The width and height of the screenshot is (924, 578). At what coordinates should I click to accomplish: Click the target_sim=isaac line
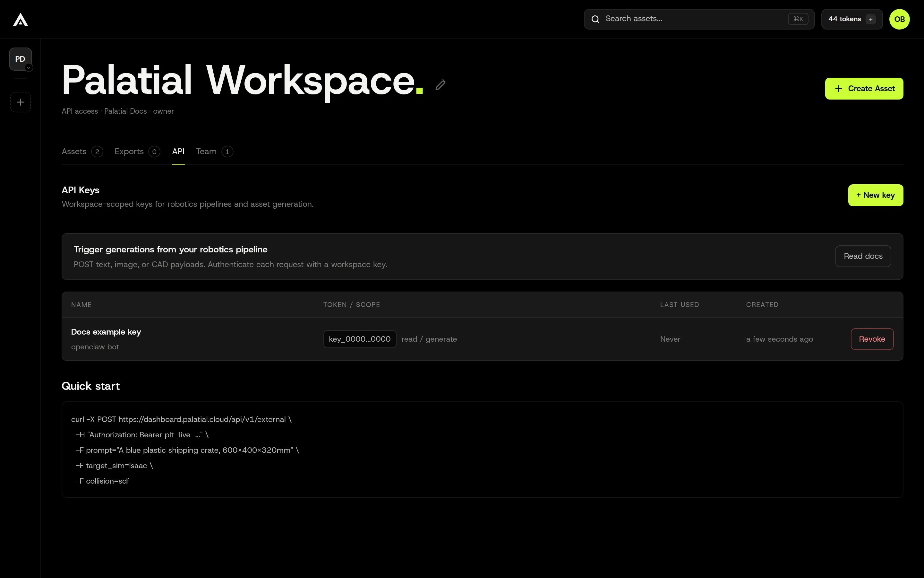click(x=114, y=466)
